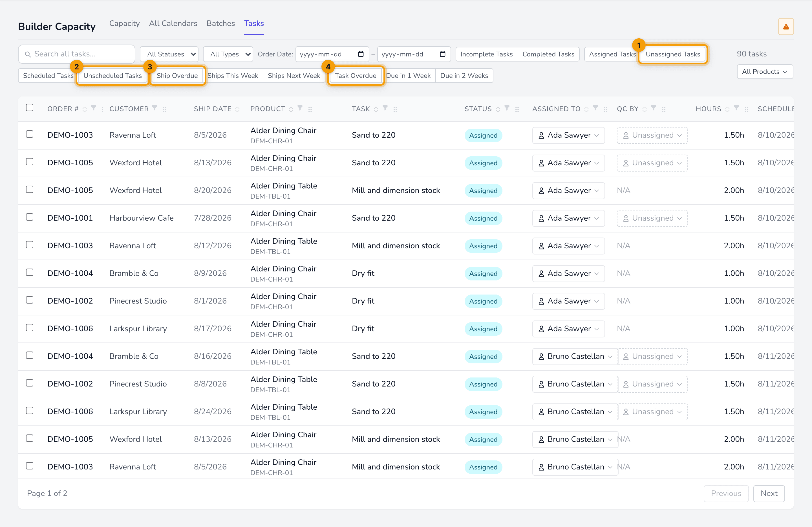Image resolution: width=812 pixels, height=527 pixels.
Task: Switch to the Batches tab
Action: pyautogui.click(x=221, y=23)
